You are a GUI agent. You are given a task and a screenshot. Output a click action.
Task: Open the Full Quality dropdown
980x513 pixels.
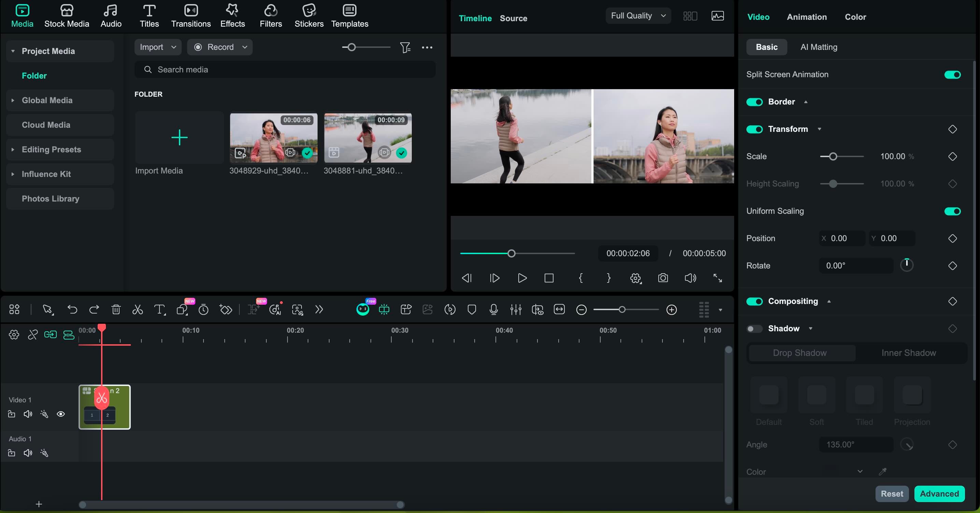(638, 16)
